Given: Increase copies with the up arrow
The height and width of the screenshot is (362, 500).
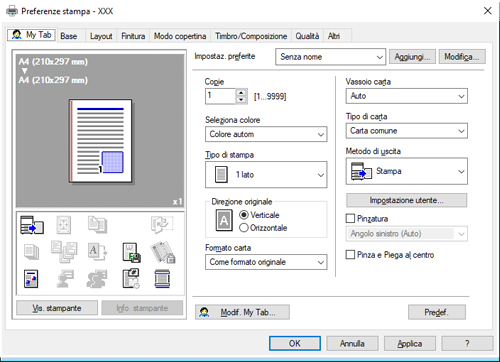Looking at the screenshot, I should click(x=241, y=93).
